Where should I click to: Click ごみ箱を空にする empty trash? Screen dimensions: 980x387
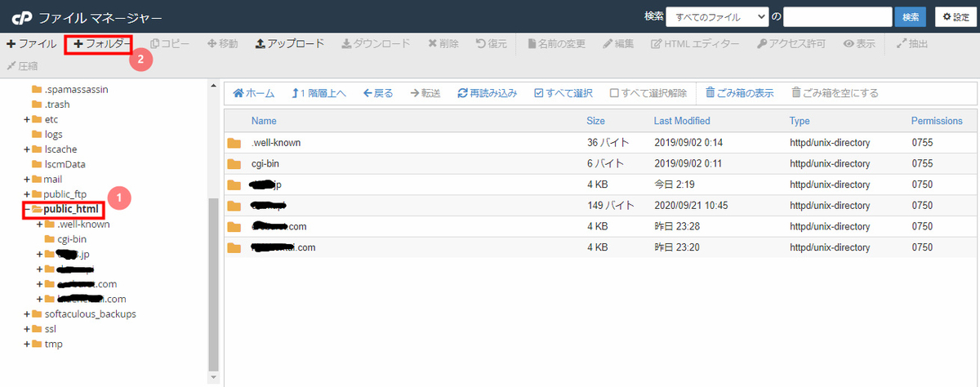[x=835, y=93]
